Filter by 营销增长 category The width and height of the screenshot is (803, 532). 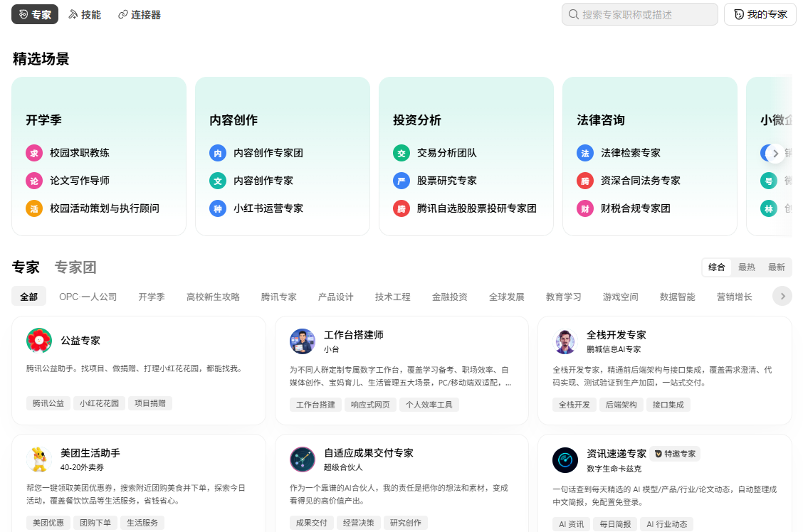click(x=735, y=297)
